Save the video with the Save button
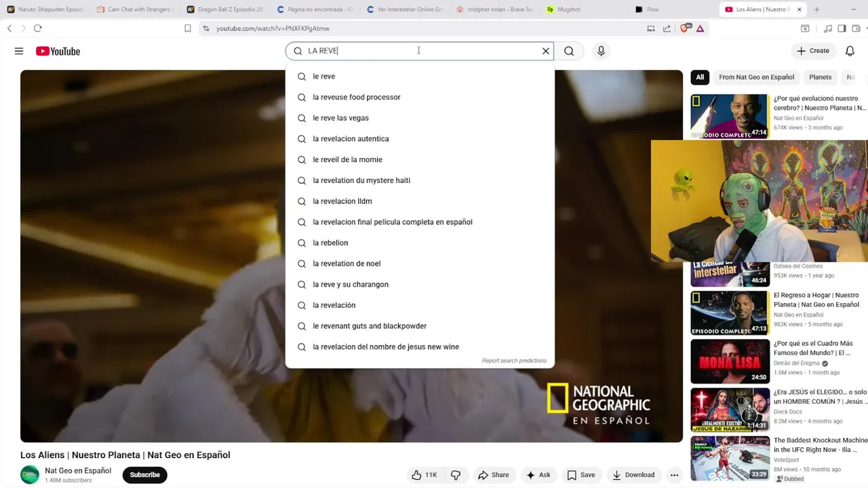Screen dimensions: 868x488 pos(580,475)
